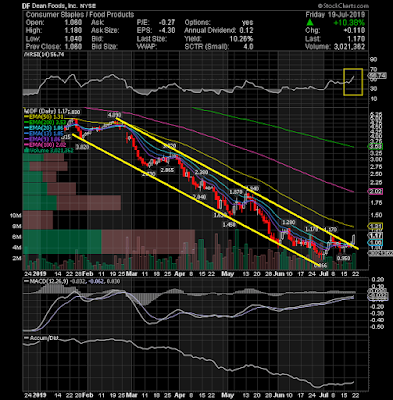Click the Annual Dividend value 0.12
The image size is (393, 400).
click(x=246, y=30)
